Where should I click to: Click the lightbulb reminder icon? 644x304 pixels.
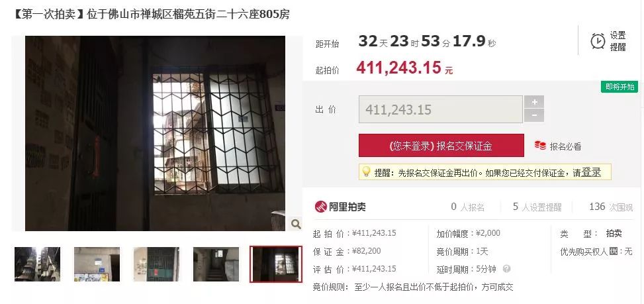click(366, 172)
